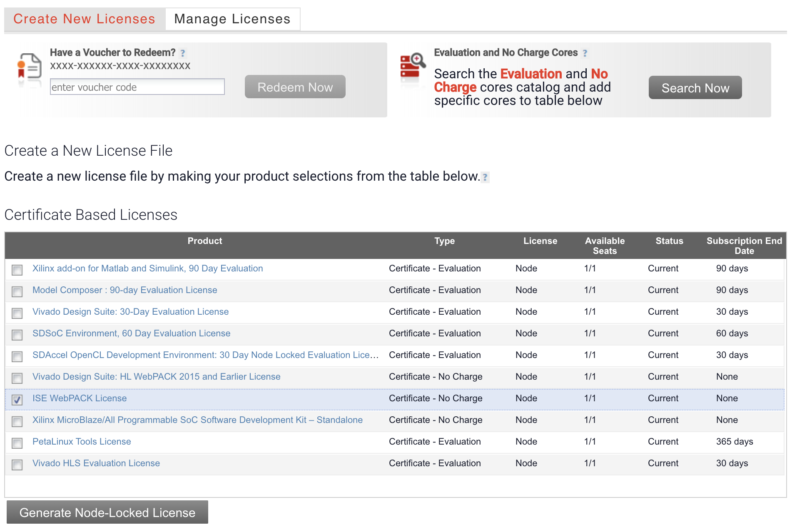The height and width of the screenshot is (532, 812).
Task: Check the Vivado Design Suite 30-Day Evaluation checkbox
Action: [17, 313]
